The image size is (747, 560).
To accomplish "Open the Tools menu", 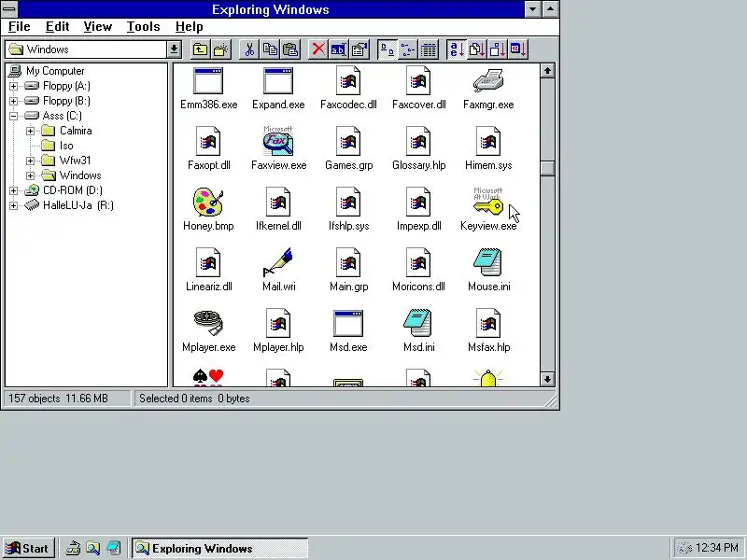I will pyautogui.click(x=143, y=27).
